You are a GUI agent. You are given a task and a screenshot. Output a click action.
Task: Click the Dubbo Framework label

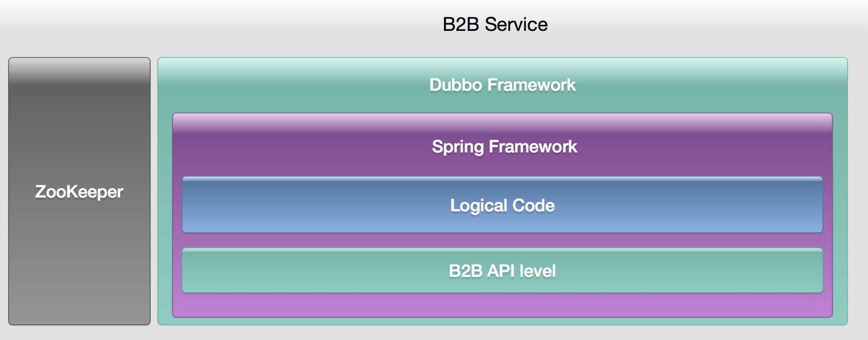502,85
